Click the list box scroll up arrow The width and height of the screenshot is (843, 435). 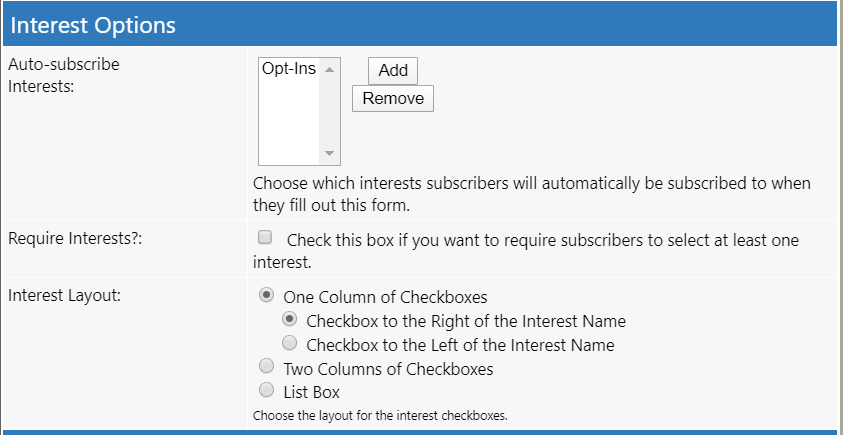click(x=330, y=69)
